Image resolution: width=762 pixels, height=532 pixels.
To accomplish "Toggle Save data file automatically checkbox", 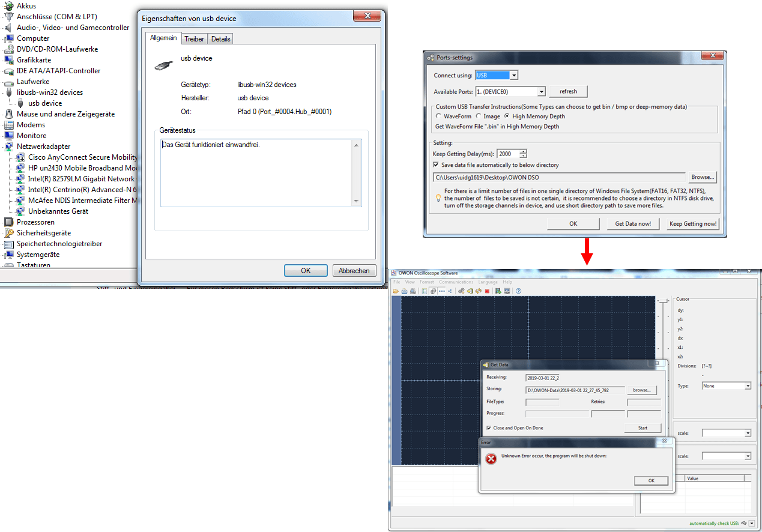I will point(436,165).
